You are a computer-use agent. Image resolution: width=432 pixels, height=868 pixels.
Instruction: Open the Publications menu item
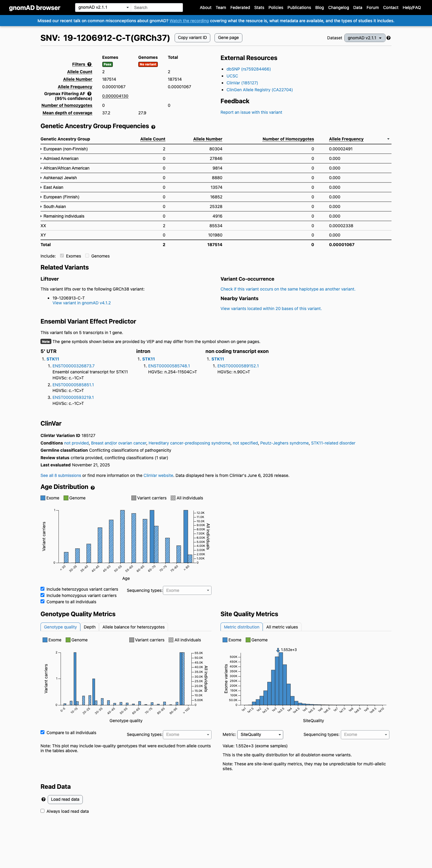(x=299, y=8)
